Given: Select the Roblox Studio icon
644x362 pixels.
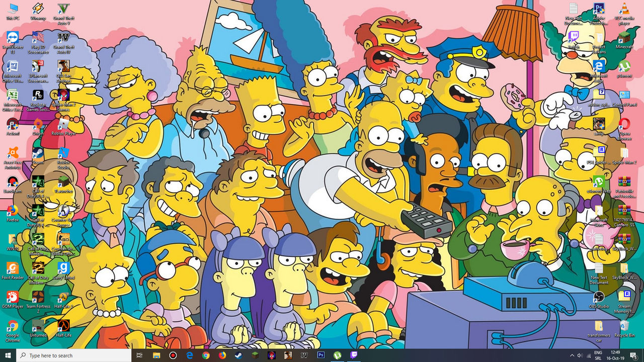Looking at the screenshot, I should (x=63, y=157).
